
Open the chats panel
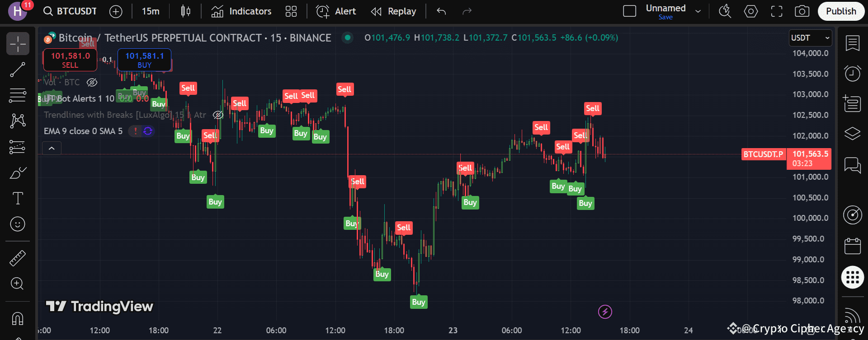coord(853,165)
